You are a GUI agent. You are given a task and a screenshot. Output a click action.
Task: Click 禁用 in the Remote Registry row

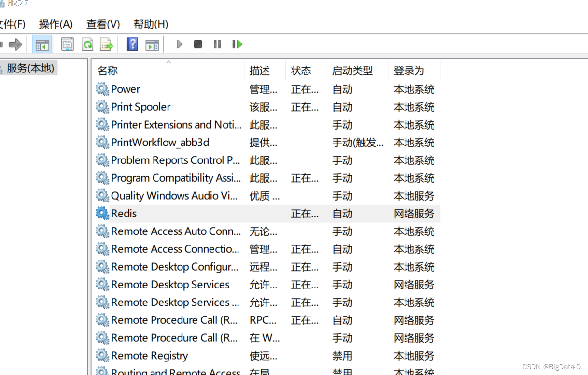(342, 356)
